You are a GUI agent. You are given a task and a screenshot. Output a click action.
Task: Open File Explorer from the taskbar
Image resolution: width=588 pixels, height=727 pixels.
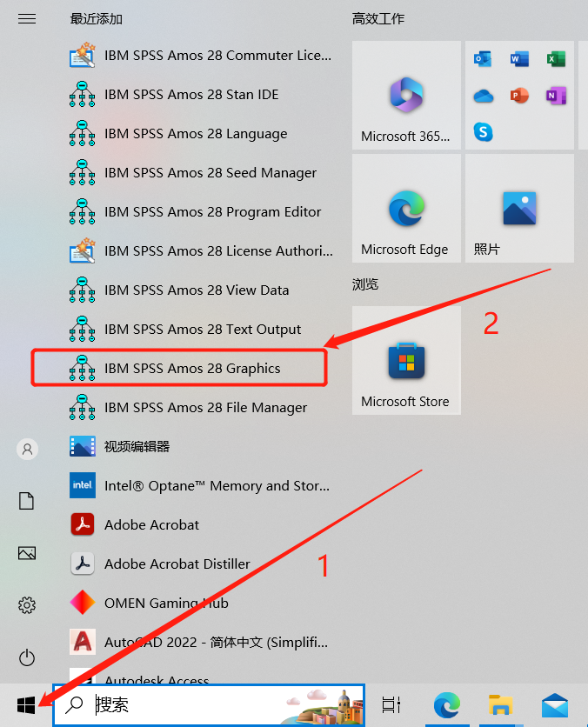click(x=500, y=704)
